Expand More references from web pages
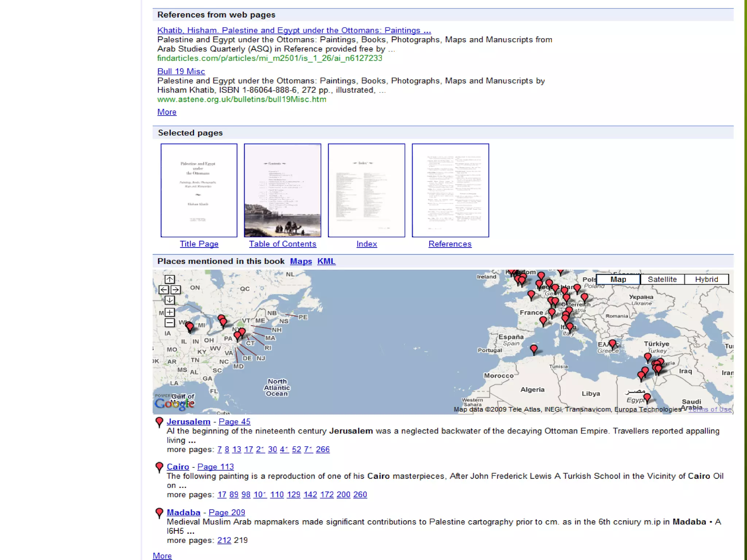 pyautogui.click(x=167, y=112)
